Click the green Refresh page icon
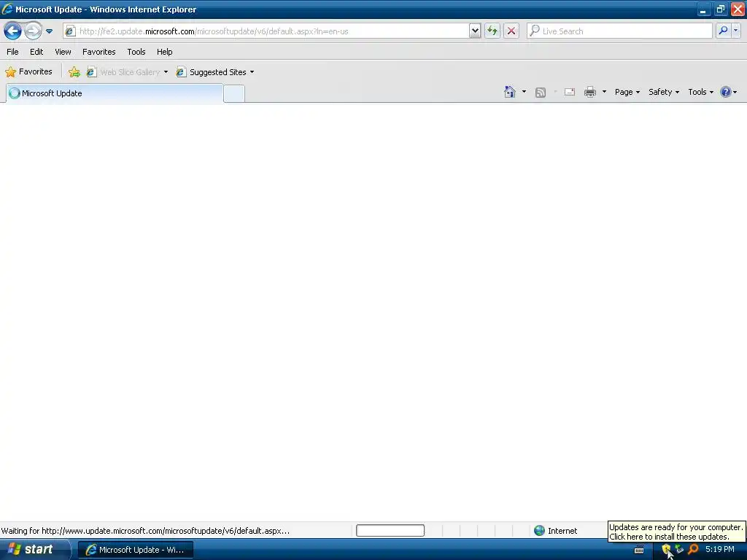This screenshot has width=747, height=560. 492,31
